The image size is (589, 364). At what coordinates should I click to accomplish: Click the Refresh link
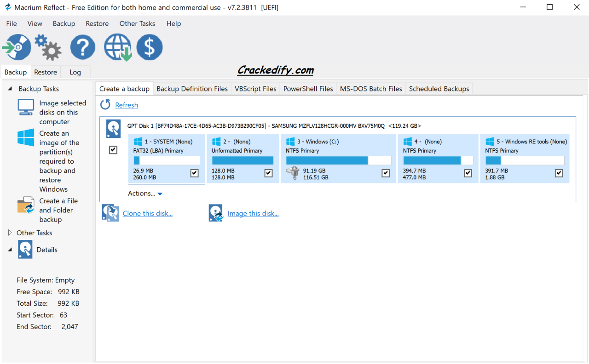(127, 105)
